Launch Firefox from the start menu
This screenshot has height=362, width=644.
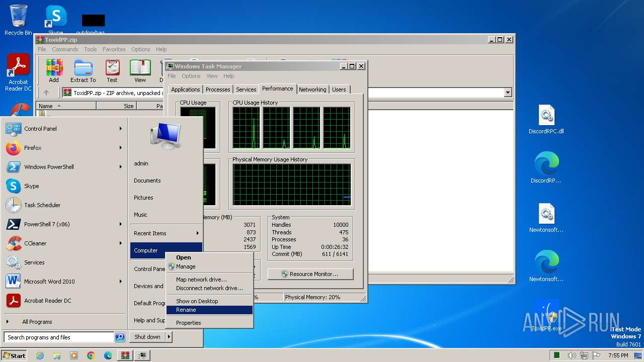tap(64, 148)
